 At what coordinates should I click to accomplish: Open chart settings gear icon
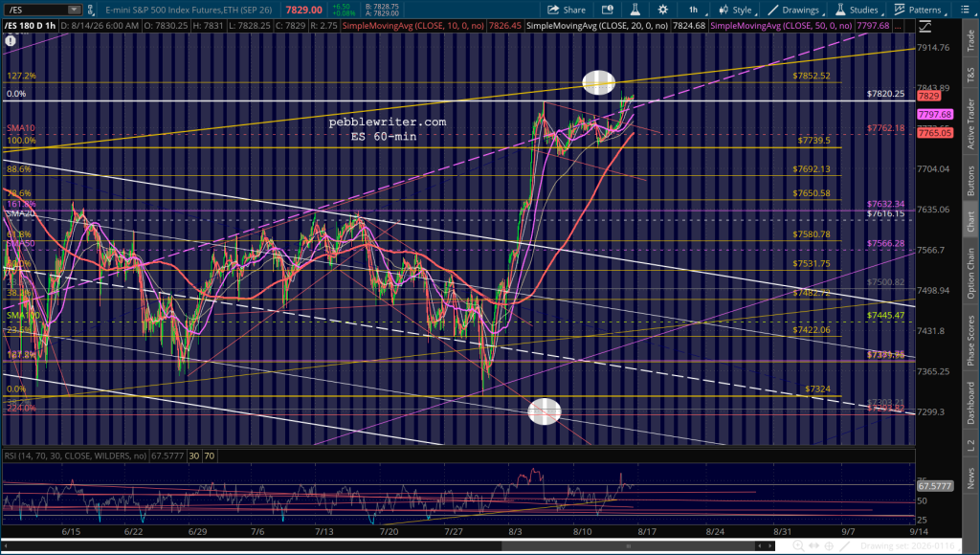point(663,10)
